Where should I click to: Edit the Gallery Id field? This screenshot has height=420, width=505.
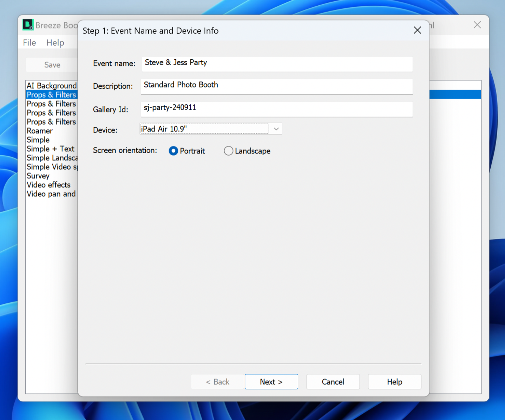tap(277, 109)
